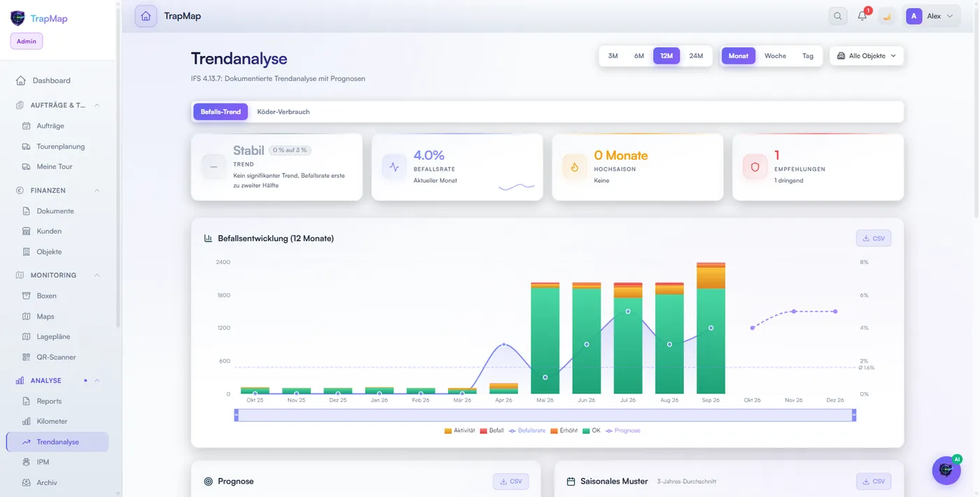The height and width of the screenshot is (497, 980).
Task: Click the Hochsaison flame icon card
Action: coord(575,167)
